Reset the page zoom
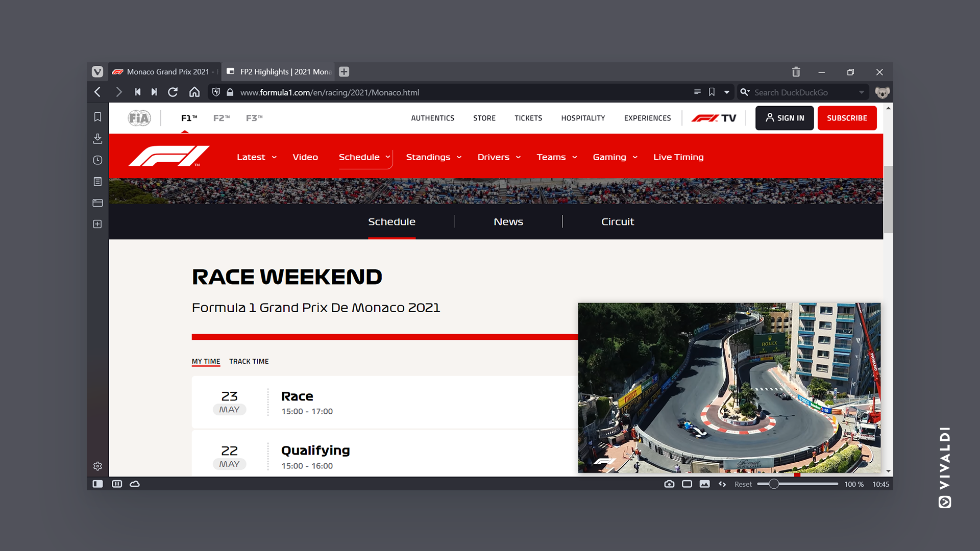Viewport: 980px width, 551px height. 743,484
